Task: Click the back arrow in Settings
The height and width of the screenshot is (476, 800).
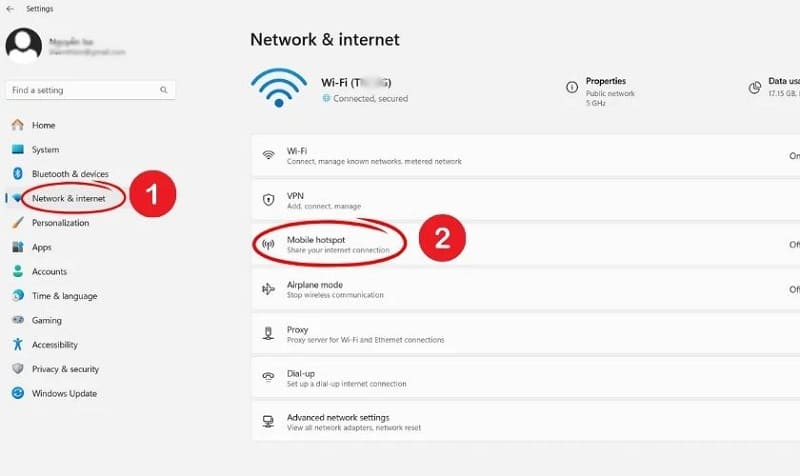Action: pos(10,9)
